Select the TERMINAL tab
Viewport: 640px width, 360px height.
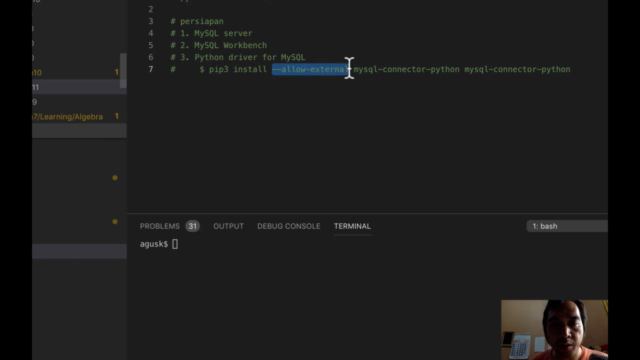tap(352, 226)
